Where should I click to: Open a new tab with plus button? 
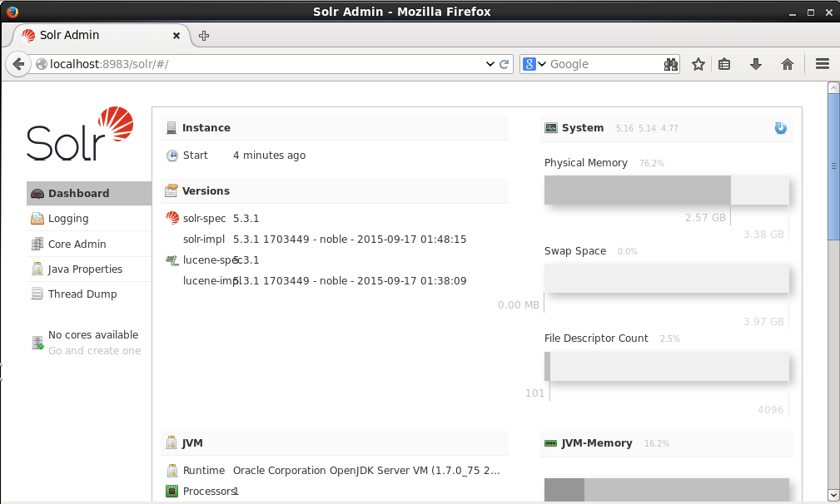[204, 36]
